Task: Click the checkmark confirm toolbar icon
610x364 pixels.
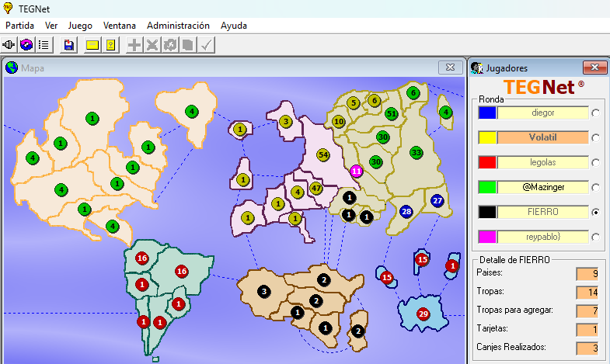Action: pyautogui.click(x=206, y=45)
